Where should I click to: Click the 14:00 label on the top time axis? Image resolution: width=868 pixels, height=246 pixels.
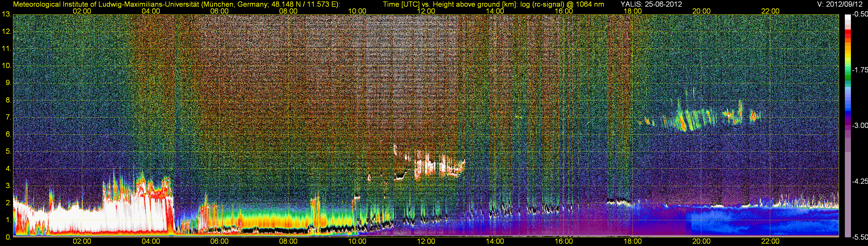click(495, 11)
